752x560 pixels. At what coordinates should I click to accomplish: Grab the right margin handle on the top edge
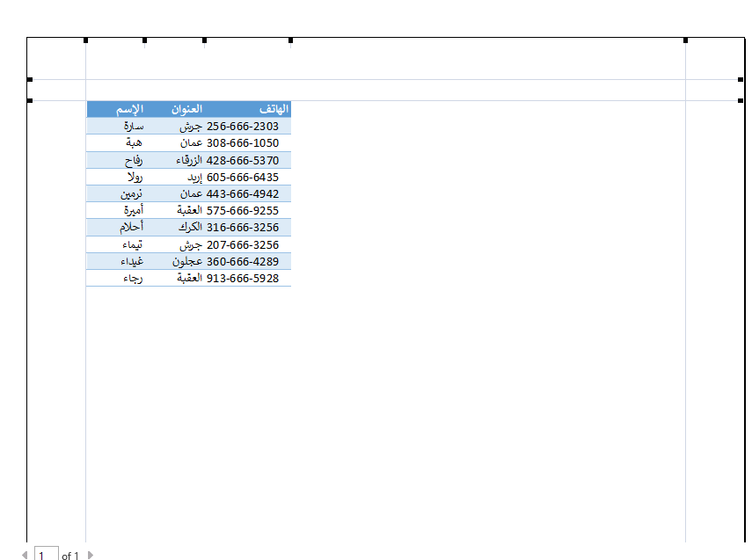point(685,40)
